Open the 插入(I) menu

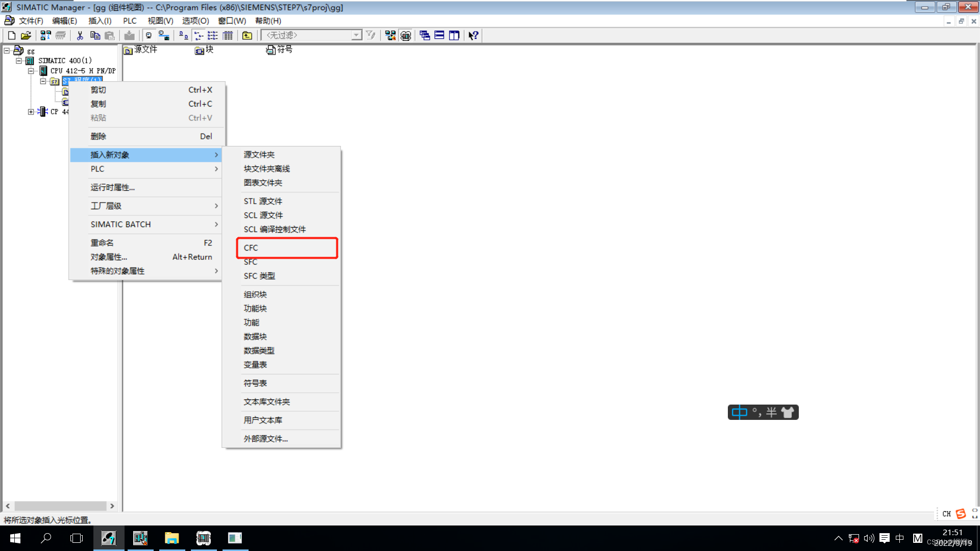click(x=100, y=21)
